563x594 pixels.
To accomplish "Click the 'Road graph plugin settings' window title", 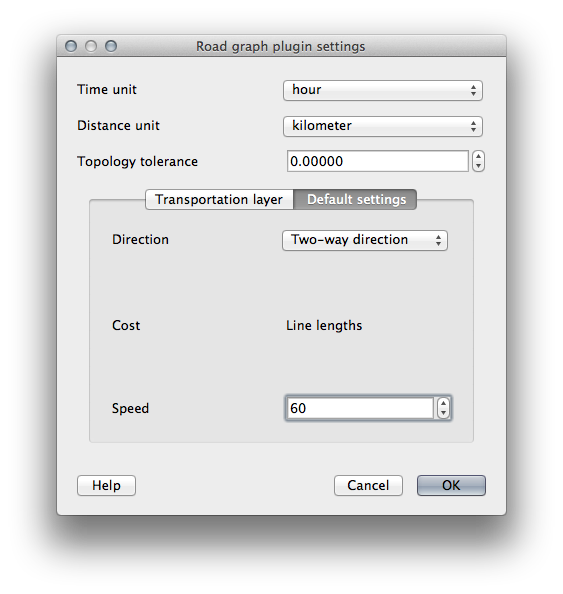I will click(x=281, y=47).
